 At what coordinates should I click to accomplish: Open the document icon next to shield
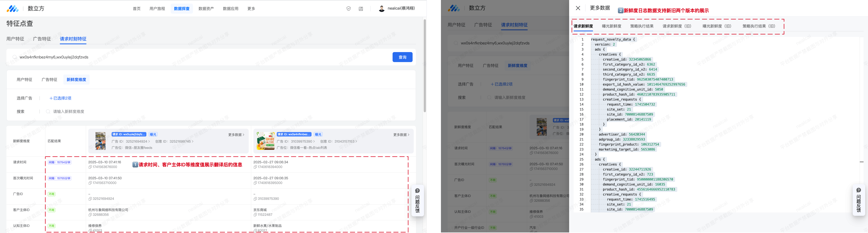pyautogui.click(x=361, y=9)
